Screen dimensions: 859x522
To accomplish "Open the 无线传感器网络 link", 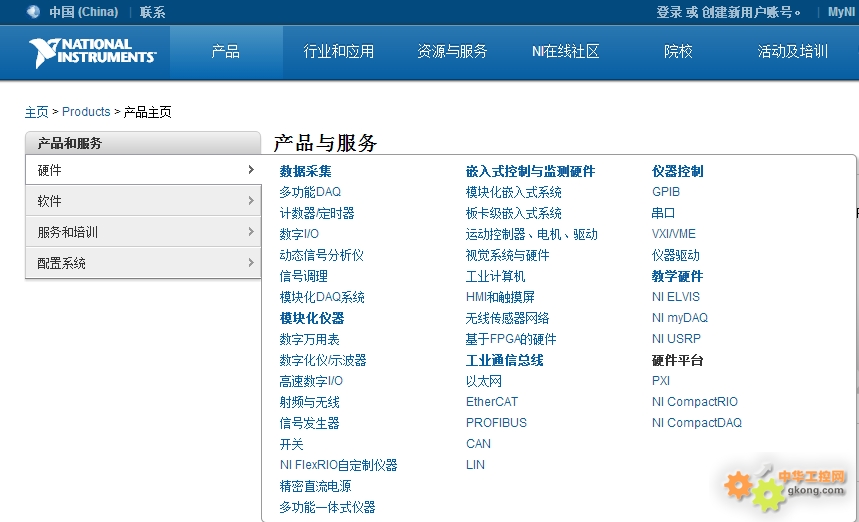I will tap(507, 318).
